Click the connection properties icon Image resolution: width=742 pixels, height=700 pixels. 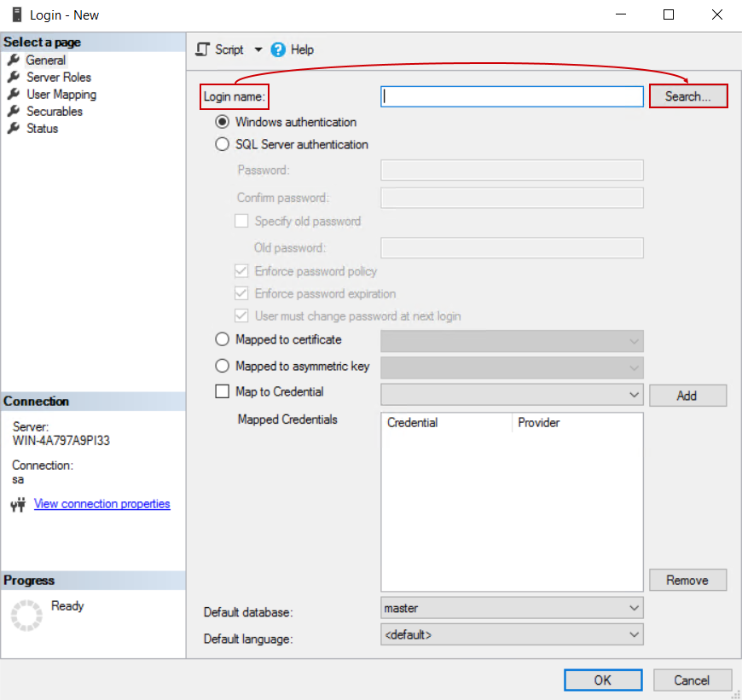[x=19, y=505]
